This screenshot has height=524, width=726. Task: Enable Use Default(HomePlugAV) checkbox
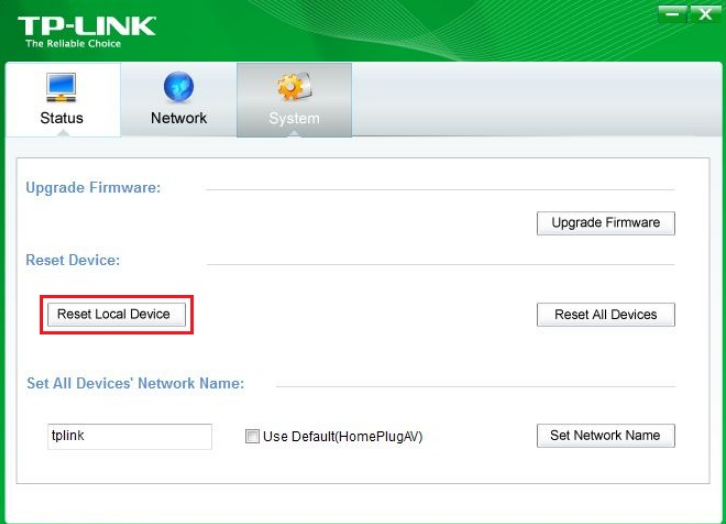point(252,436)
